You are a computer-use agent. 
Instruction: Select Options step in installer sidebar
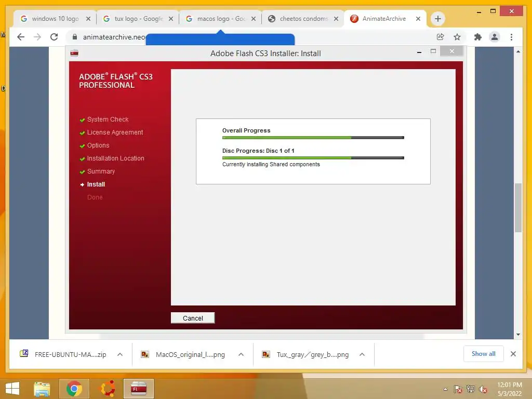(x=98, y=145)
